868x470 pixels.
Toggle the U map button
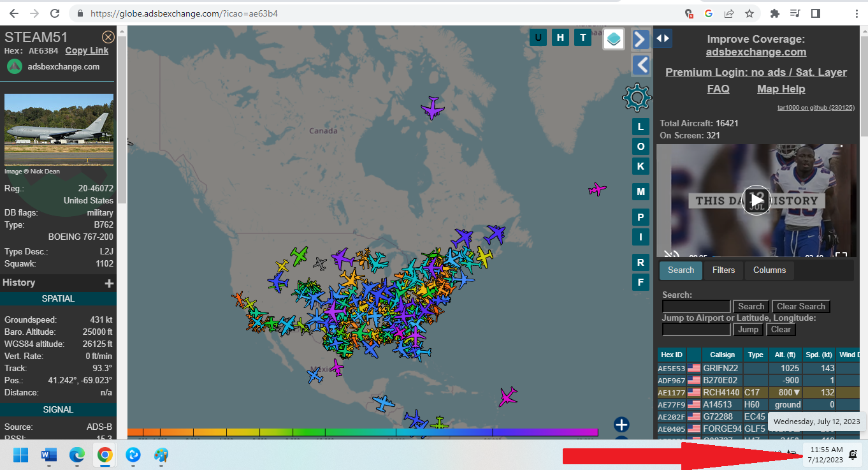coord(539,38)
